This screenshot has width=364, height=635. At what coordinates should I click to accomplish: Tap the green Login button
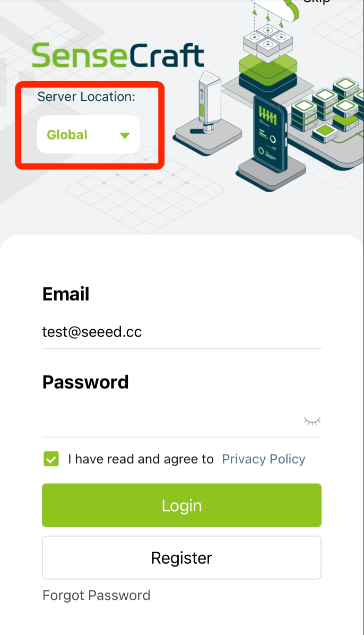point(181,505)
